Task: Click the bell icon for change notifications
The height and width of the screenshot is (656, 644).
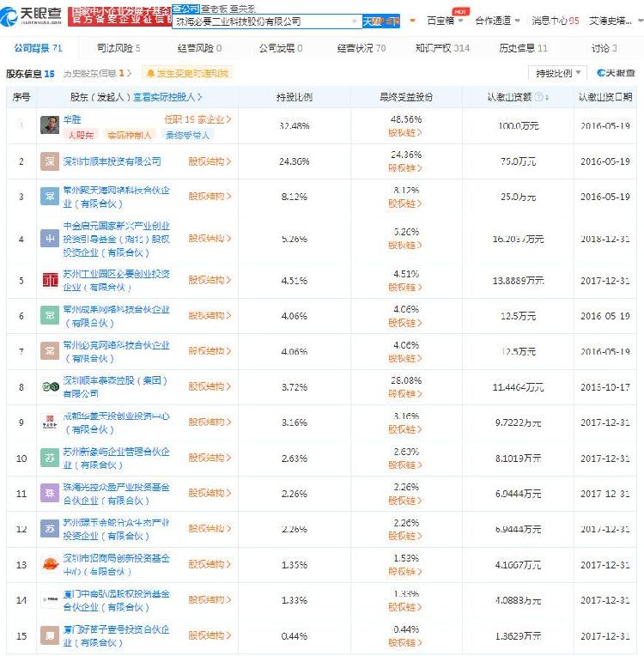Action: pos(150,74)
